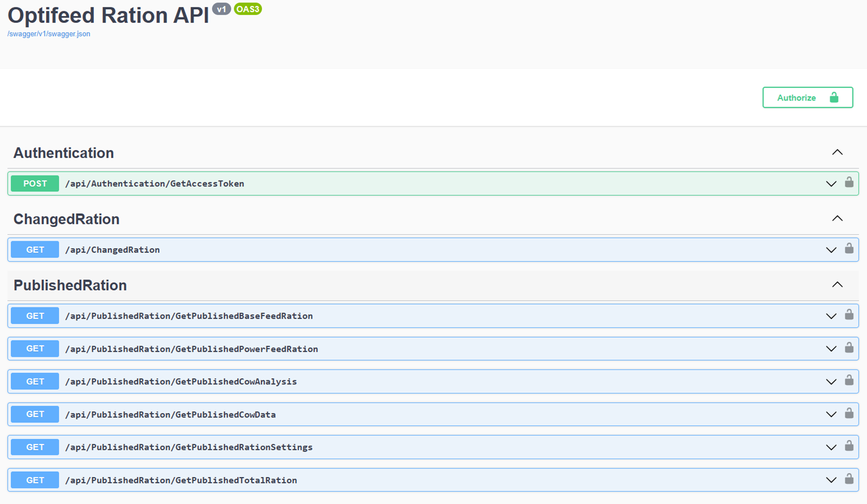
Task: Expand GetPublishedCowData chevron
Action: [831, 415]
